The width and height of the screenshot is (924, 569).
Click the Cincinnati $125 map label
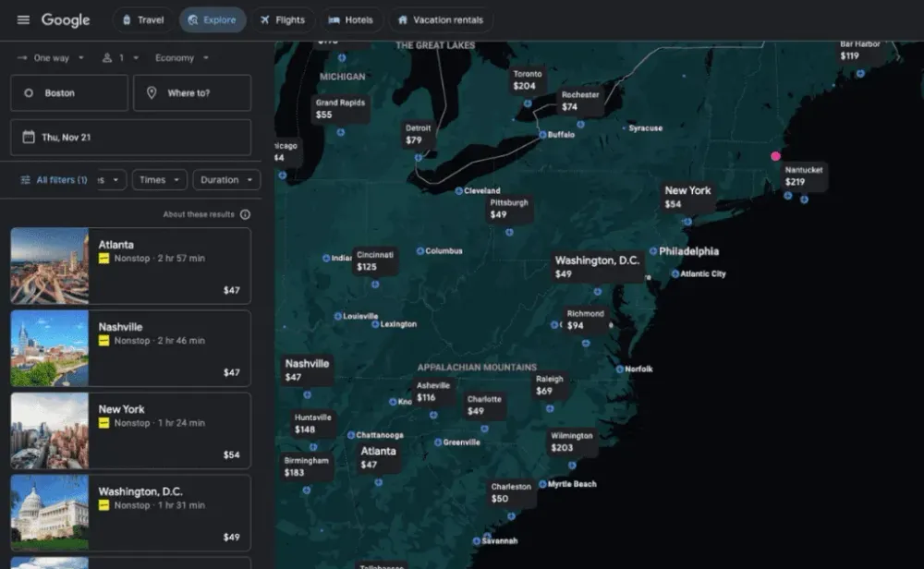pos(375,260)
